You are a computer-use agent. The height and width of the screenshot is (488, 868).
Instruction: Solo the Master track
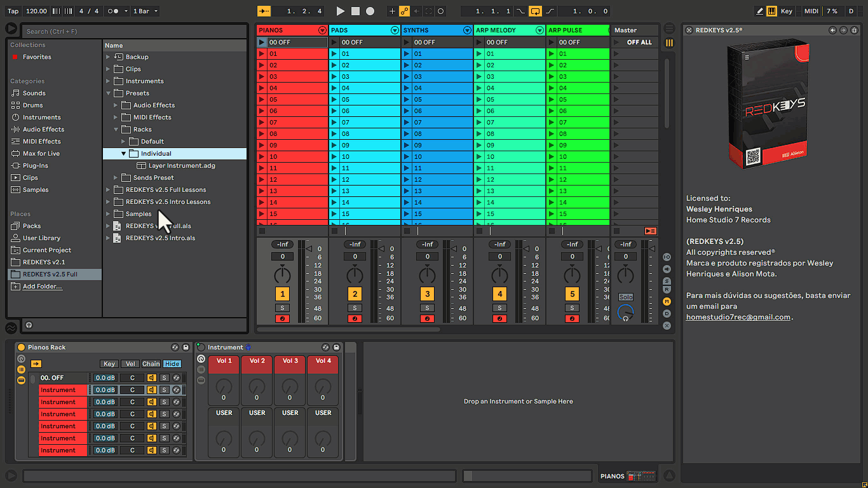626,296
